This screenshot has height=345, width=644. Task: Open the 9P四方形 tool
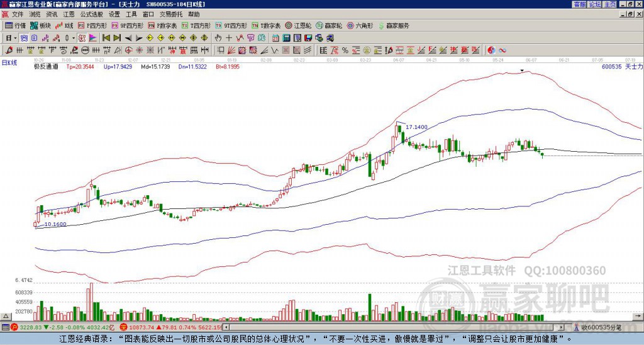(x=128, y=25)
